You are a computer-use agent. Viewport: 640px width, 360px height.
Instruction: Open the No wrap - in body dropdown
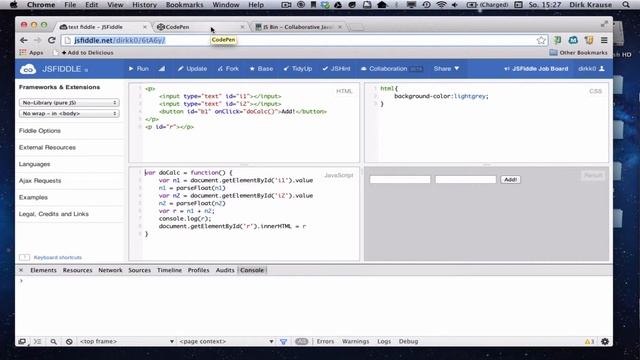(x=69, y=113)
